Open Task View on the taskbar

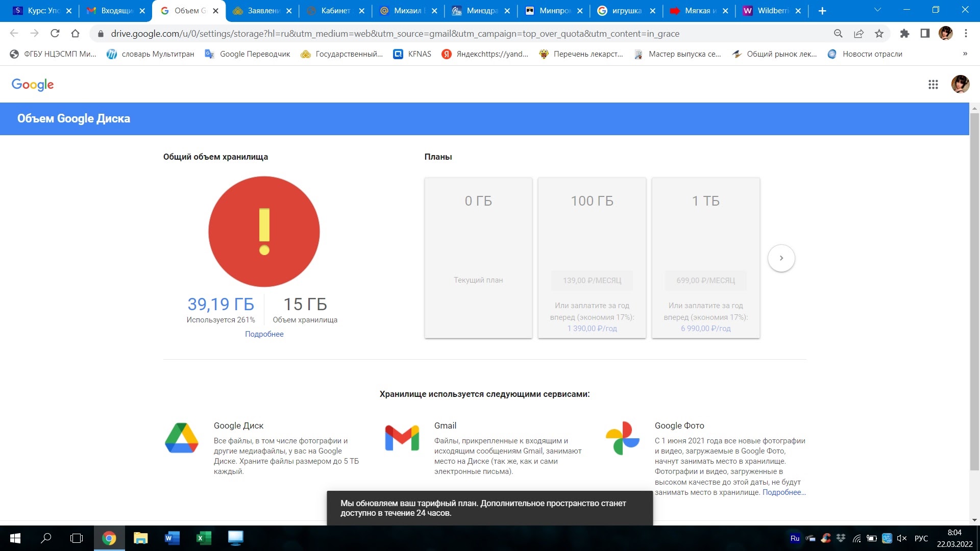[x=77, y=538]
